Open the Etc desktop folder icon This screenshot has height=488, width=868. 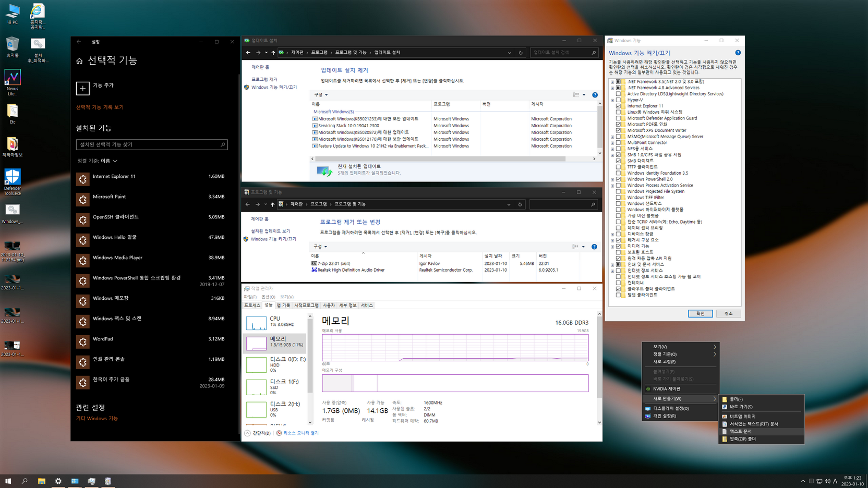tap(13, 113)
